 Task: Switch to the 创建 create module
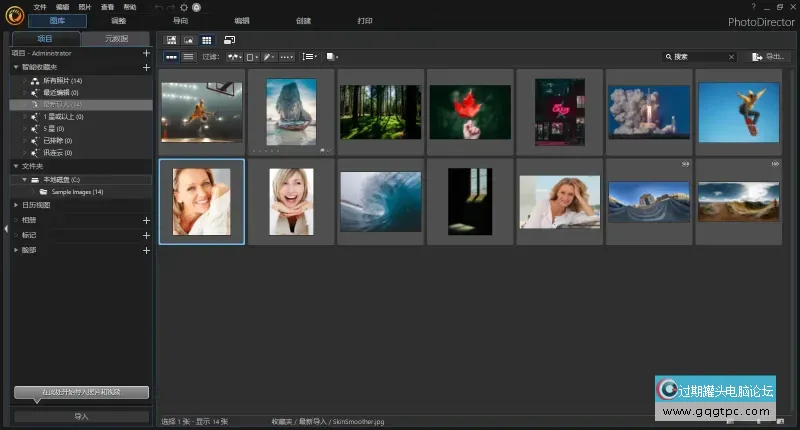304,21
